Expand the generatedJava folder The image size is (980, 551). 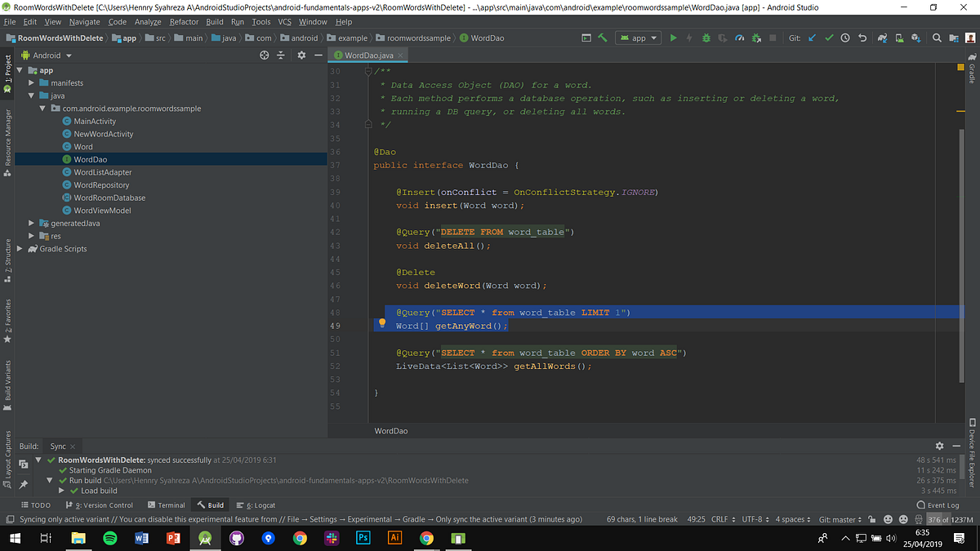(31, 223)
